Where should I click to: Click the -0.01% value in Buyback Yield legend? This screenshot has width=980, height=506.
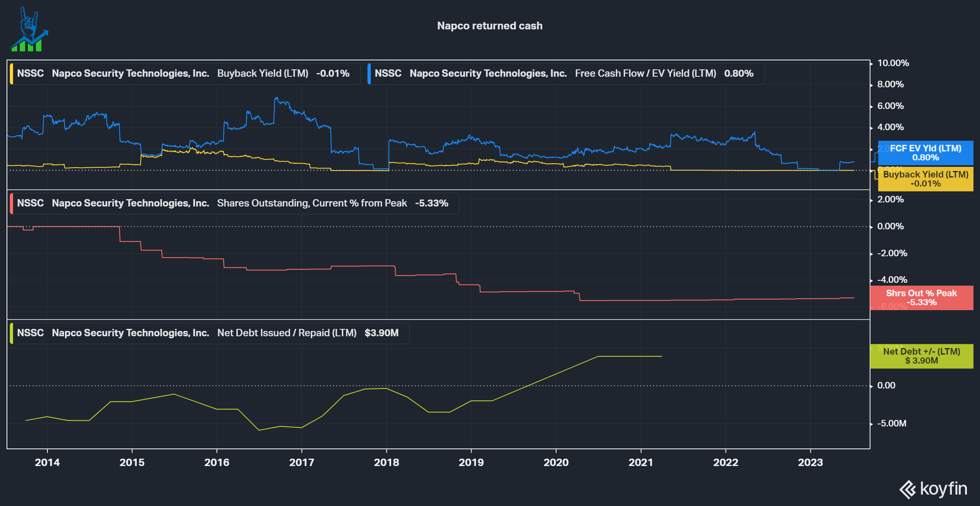(x=333, y=73)
